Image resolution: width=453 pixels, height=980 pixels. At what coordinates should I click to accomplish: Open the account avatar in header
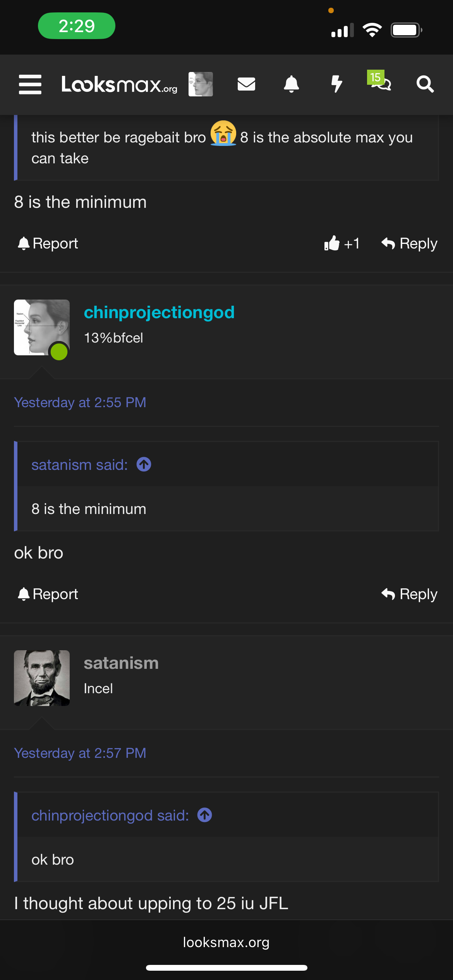201,84
